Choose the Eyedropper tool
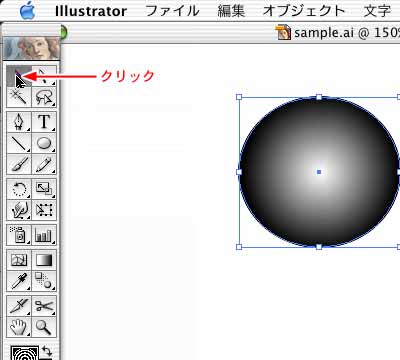Image resolution: width=400 pixels, height=360 pixels. (x=19, y=281)
